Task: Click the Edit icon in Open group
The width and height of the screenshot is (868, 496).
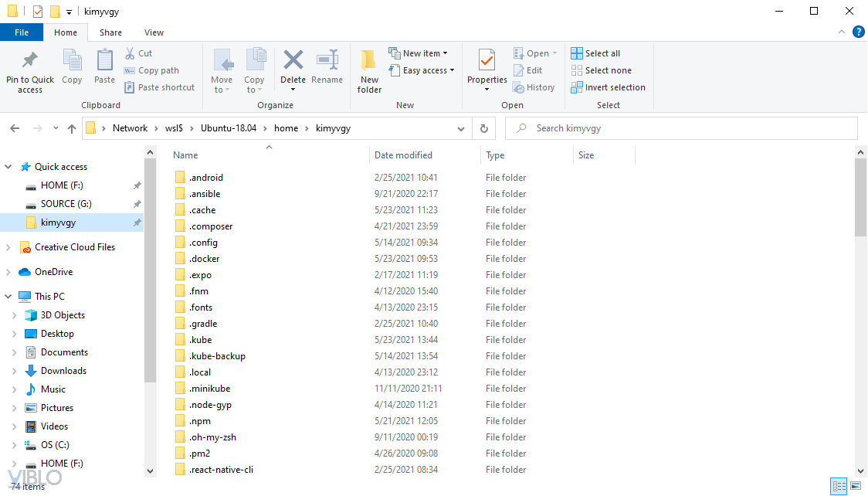Action: tap(518, 70)
